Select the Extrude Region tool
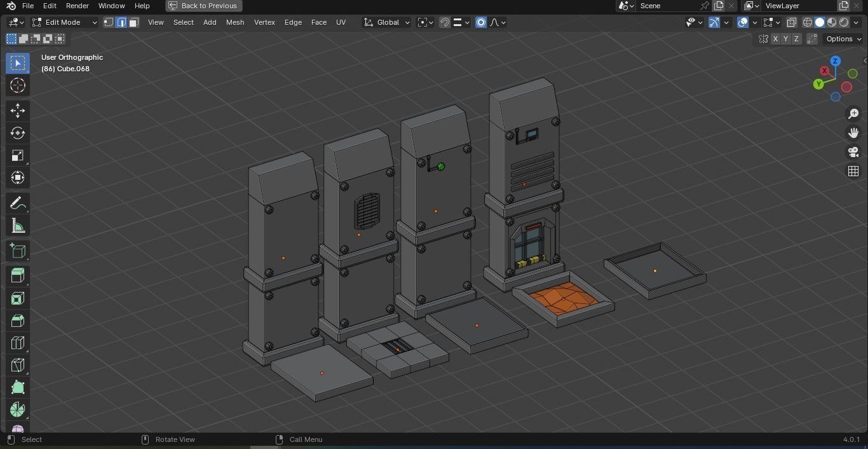Viewport: 868px width, 449px height. (x=17, y=275)
